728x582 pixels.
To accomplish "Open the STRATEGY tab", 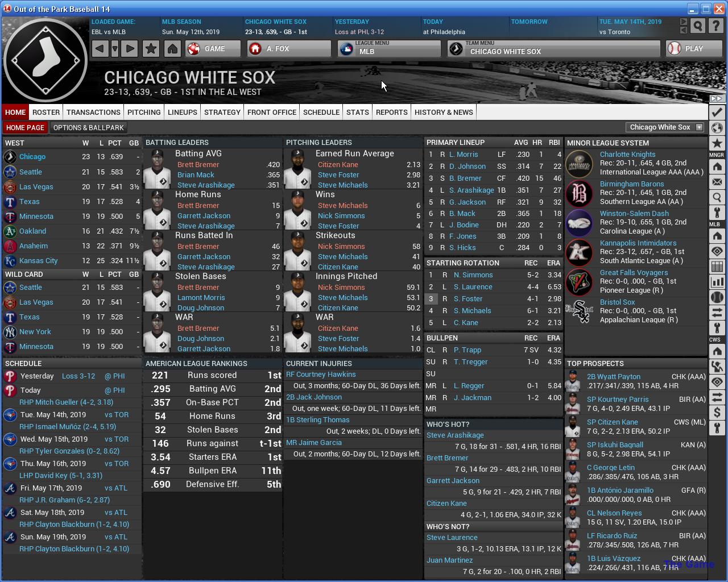I will point(222,112).
